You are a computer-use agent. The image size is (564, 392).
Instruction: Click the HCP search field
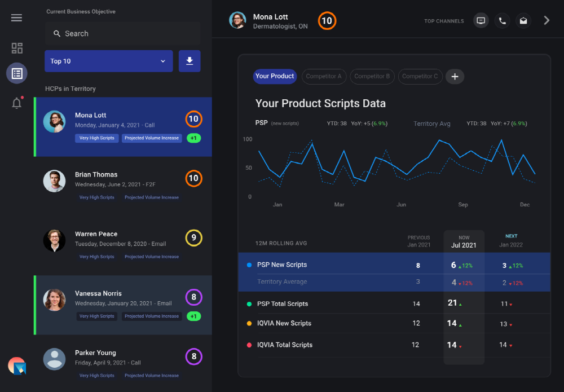pos(122,34)
